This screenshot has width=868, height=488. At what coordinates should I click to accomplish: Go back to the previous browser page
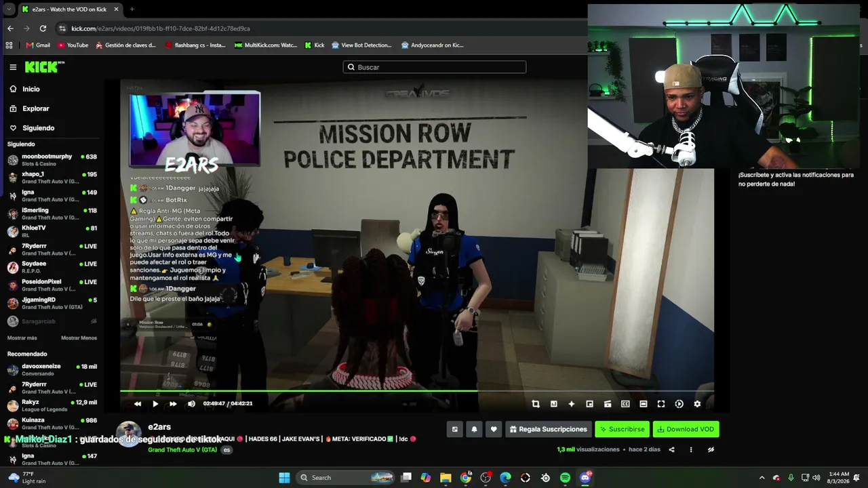(10, 28)
